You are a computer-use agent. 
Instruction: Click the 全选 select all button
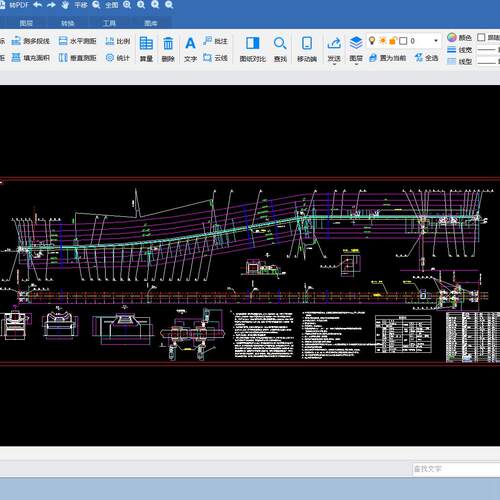click(427, 58)
